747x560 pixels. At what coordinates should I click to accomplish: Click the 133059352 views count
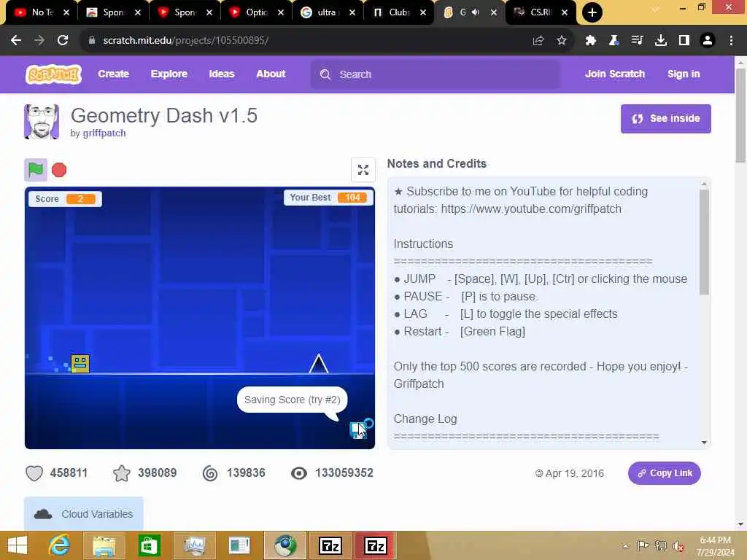(344, 472)
